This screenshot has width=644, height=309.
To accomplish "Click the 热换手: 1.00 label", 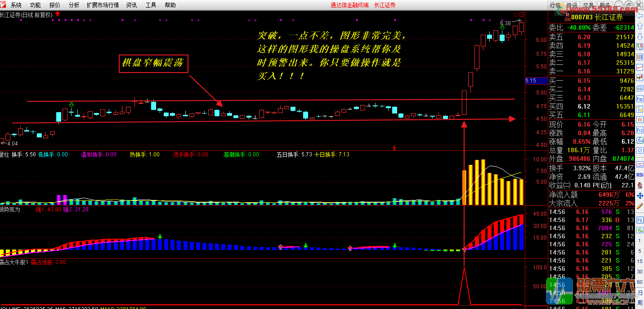I will 144,154.
